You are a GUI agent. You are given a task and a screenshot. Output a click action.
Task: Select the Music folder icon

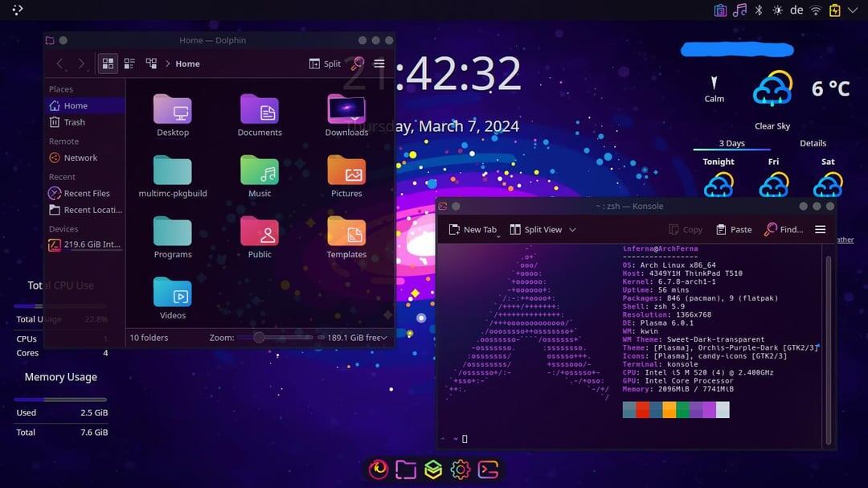pyautogui.click(x=260, y=170)
